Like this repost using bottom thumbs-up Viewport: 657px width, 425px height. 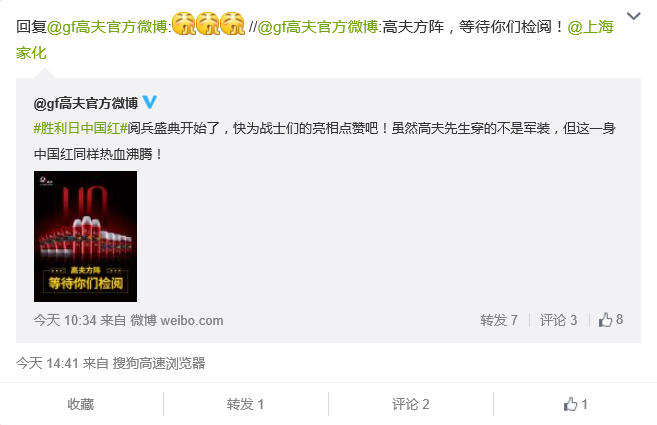point(575,404)
